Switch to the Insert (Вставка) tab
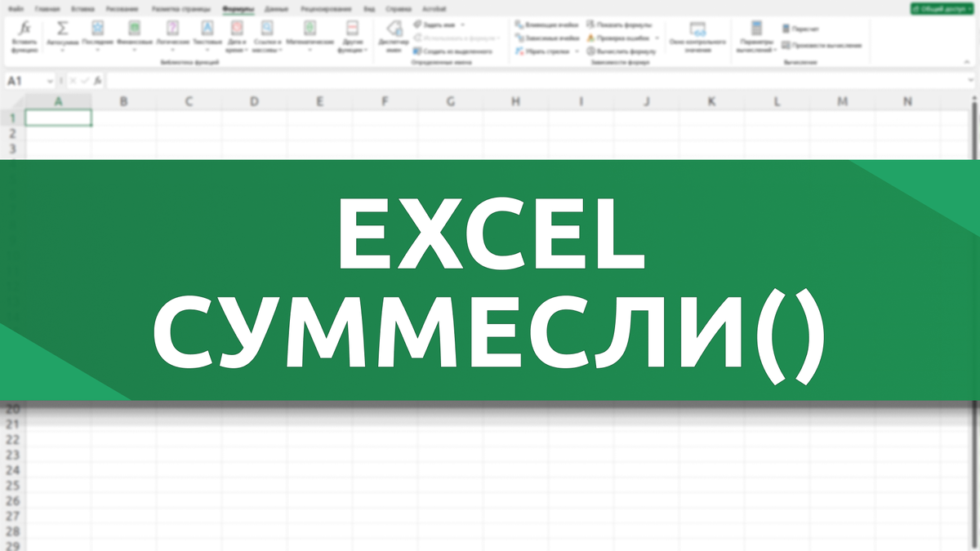Viewport: 980px width, 551px height. [x=82, y=7]
